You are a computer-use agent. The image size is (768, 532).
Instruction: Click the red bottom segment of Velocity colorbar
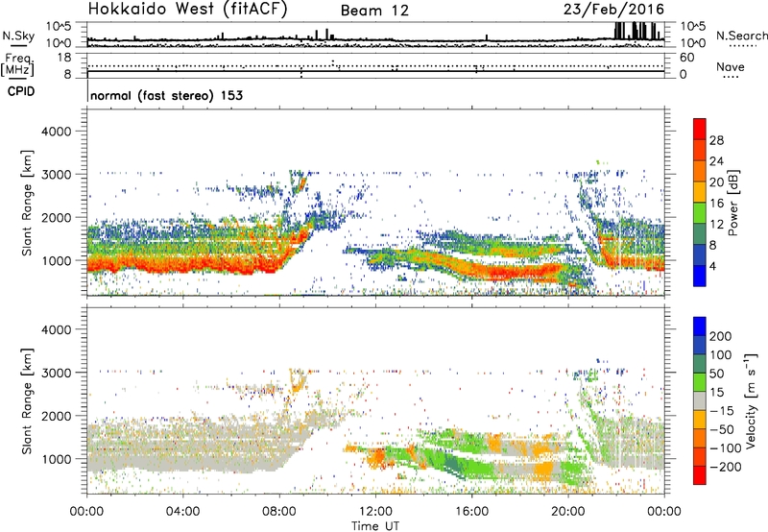pos(700,475)
